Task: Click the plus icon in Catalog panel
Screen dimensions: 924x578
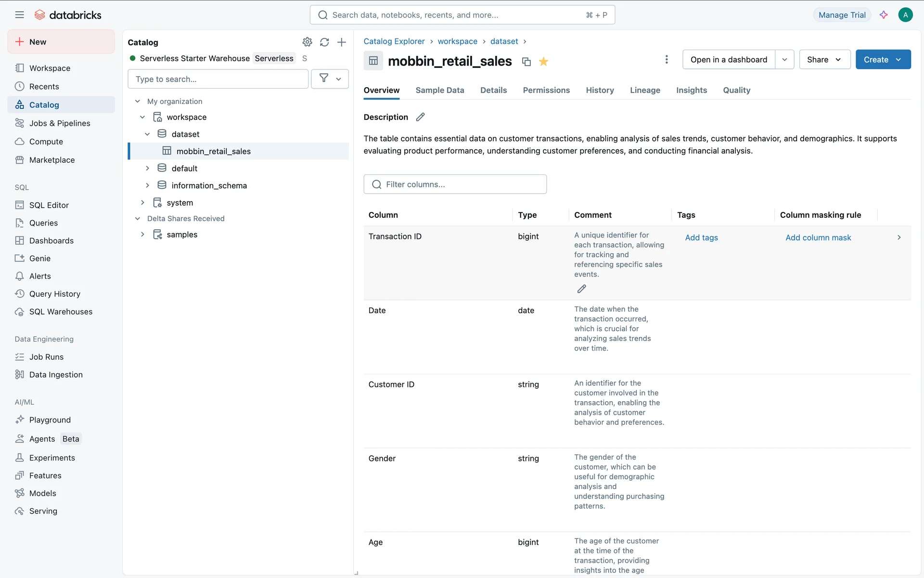Action: tap(342, 42)
